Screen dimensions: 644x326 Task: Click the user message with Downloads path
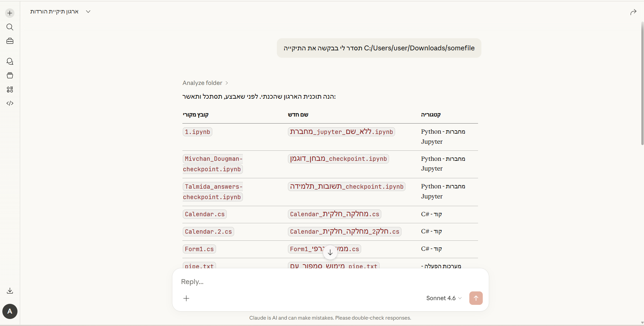coord(379,48)
